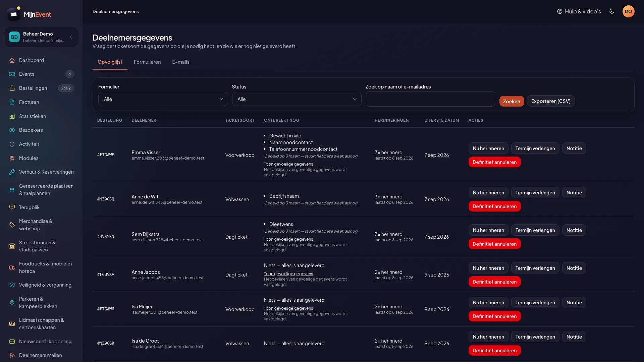Click Definitief annuleren for Anne de Wit
Screen dimensions: 644x362
494,206
